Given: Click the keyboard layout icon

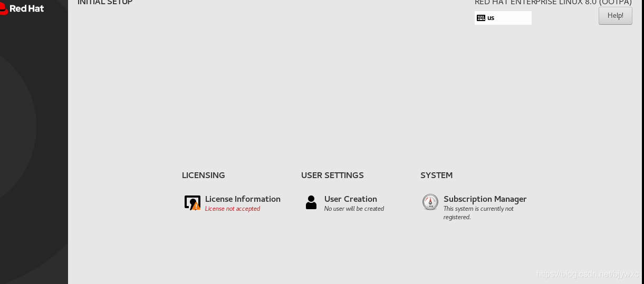Looking at the screenshot, I should coord(480,18).
